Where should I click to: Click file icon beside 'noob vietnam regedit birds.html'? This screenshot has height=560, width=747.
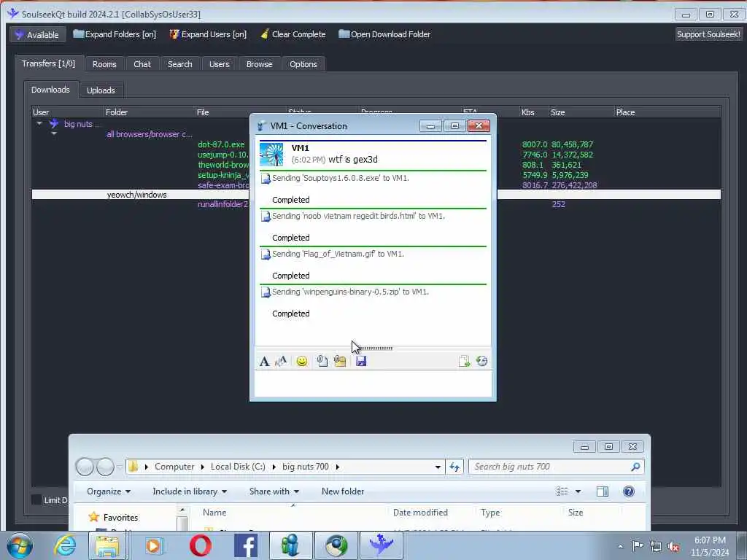point(266,217)
